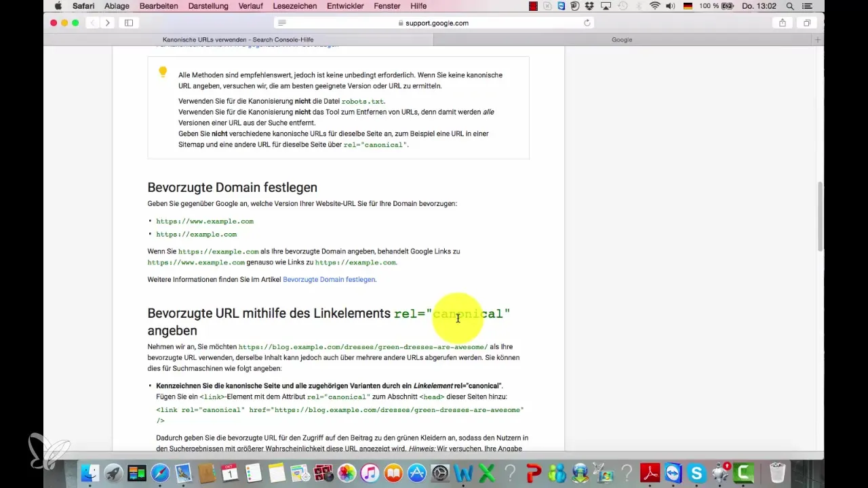Go back with the Safari back arrow
The image size is (868, 488).
point(94,23)
